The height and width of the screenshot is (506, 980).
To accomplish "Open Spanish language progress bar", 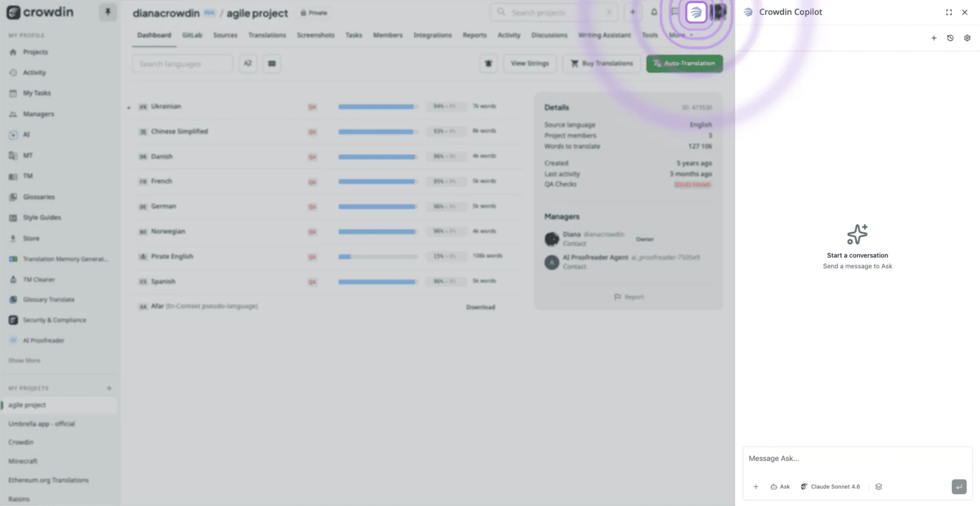I will [x=378, y=282].
